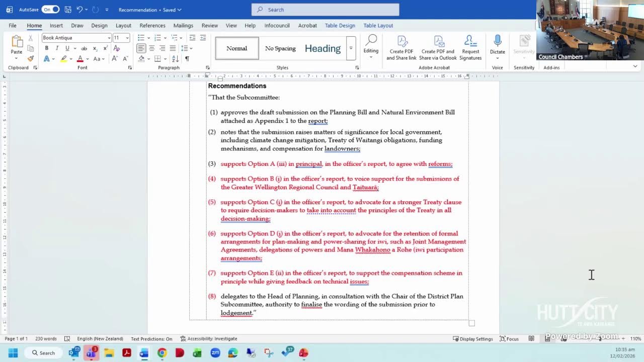The height and width of the screenshot is (362, 644).
Task: Select the No Spacing style
Action: 280,48
